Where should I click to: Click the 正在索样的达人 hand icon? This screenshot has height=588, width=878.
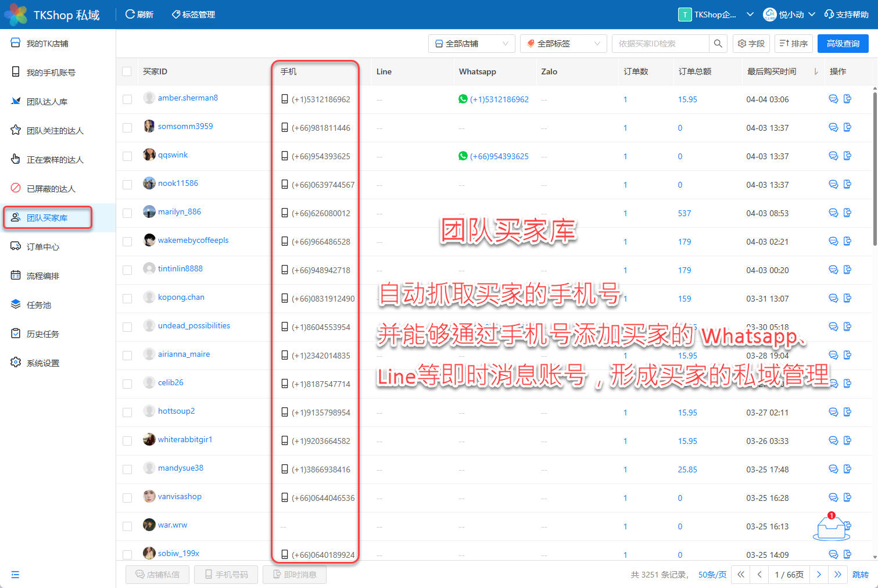16,159
